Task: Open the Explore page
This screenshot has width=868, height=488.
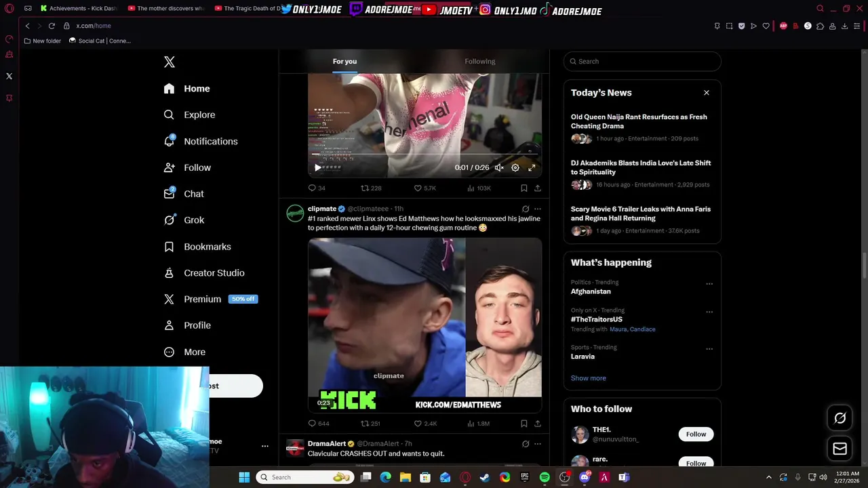Action: tap(190, 115)
